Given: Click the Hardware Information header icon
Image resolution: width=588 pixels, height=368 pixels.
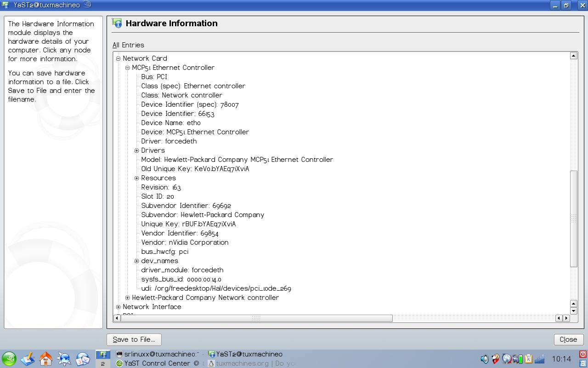Looking at the screenshot, I should (117, 23).
